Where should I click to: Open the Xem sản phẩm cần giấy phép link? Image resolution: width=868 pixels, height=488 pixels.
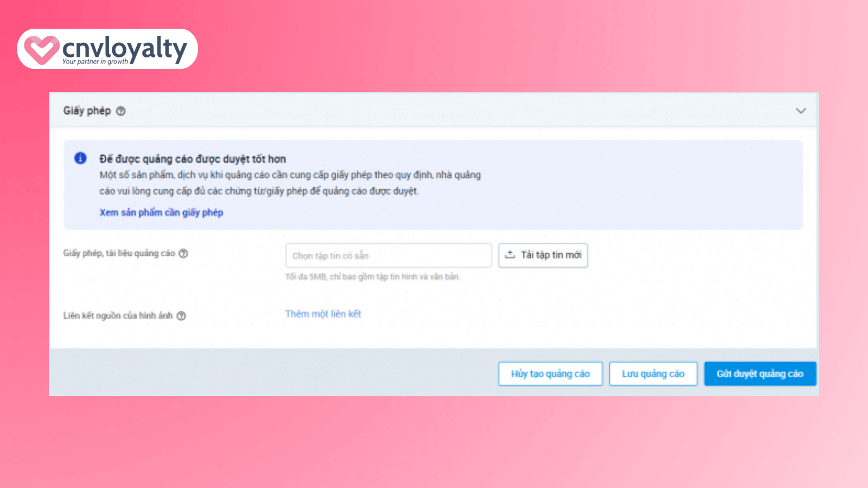point(161,213)
